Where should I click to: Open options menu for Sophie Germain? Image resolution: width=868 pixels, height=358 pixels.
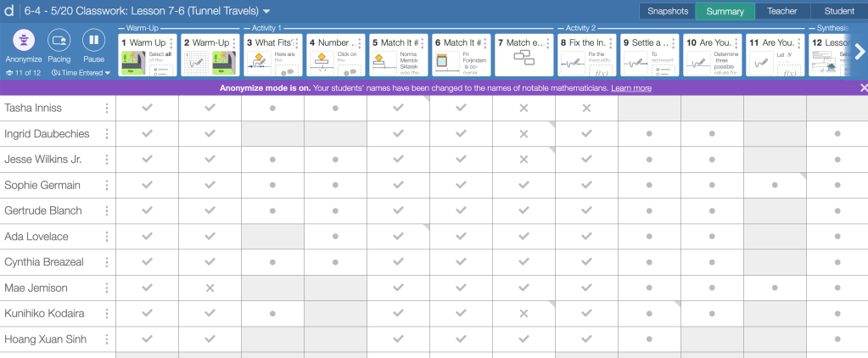(x=107, y=185)
